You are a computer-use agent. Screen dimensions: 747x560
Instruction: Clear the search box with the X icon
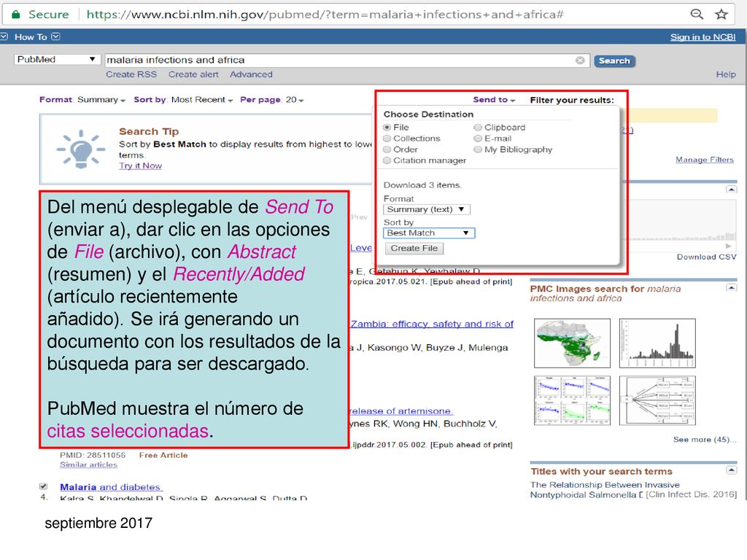[x=580, y=61]
